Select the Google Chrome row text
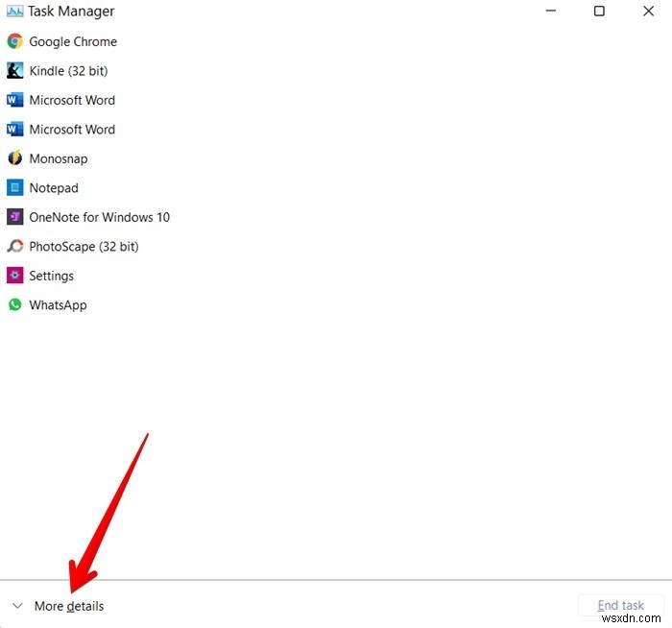This screenshot has width=672, height=628. point(73,41)
